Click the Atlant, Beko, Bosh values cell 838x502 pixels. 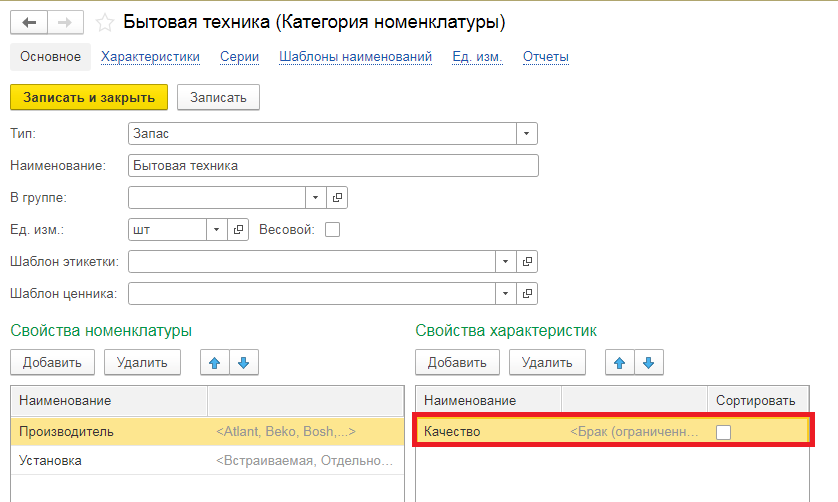click(305, 432)
